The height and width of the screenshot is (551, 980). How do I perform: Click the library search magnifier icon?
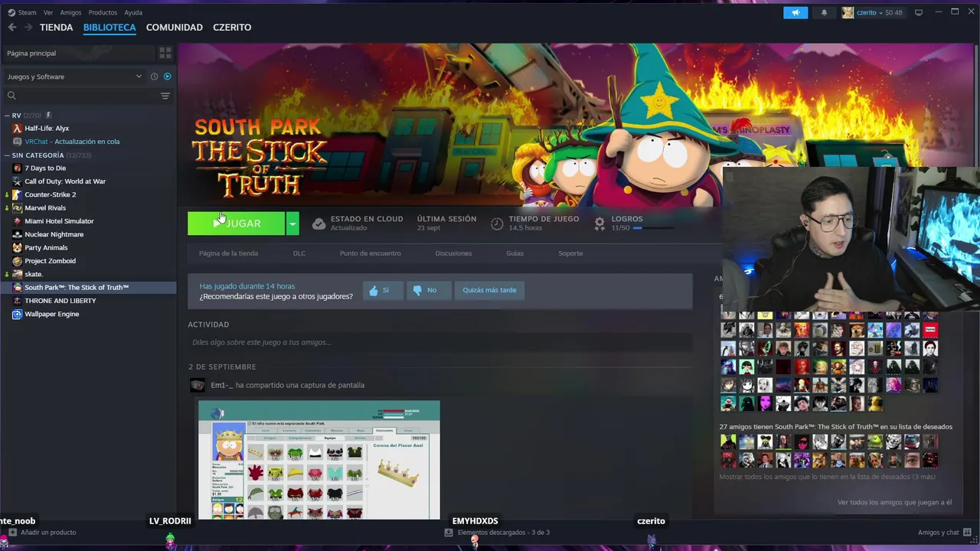coord(11,96)
